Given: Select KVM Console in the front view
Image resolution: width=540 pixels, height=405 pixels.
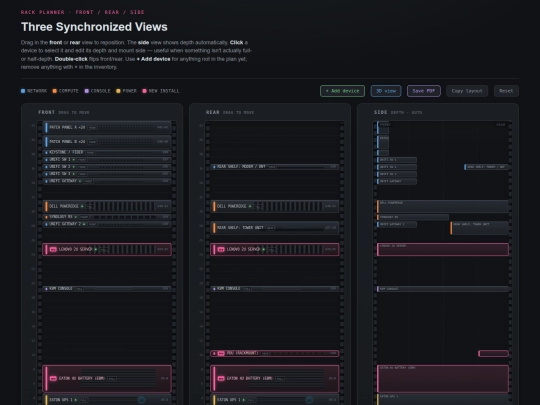Looking at the screenshot, I should pos(107,289).
